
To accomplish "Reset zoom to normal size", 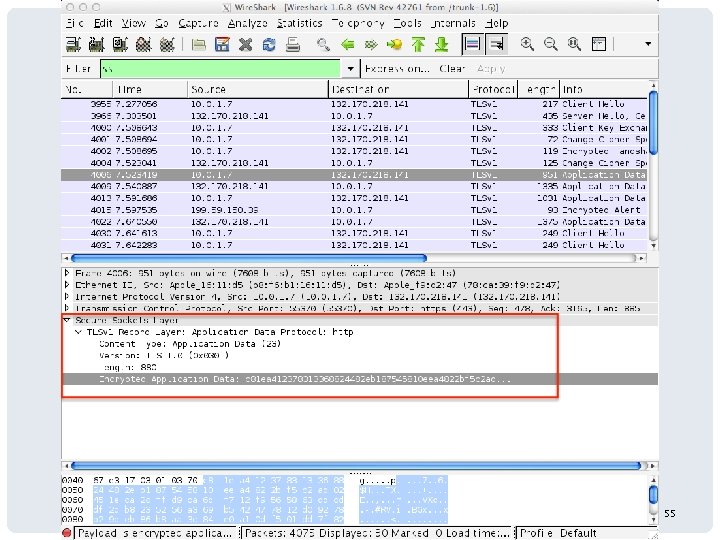I will pos(574,44).
